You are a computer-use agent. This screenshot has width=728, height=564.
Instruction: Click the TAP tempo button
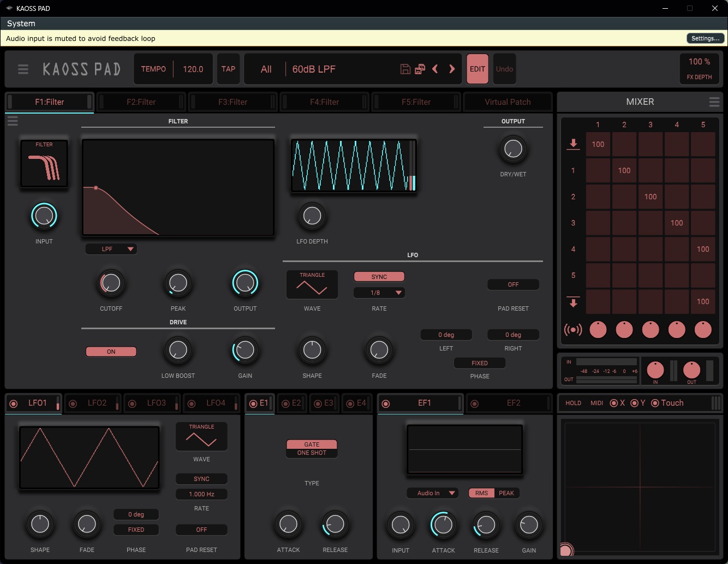click(228, 69)
